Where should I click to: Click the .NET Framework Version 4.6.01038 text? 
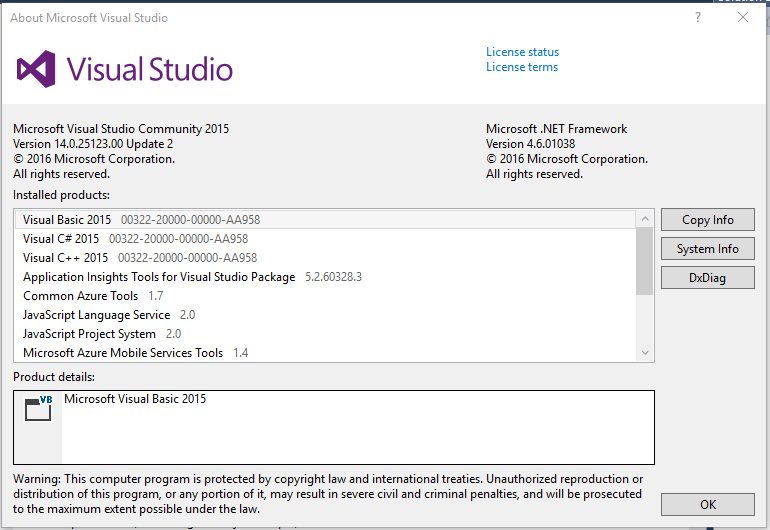click(x=530, y=144)
